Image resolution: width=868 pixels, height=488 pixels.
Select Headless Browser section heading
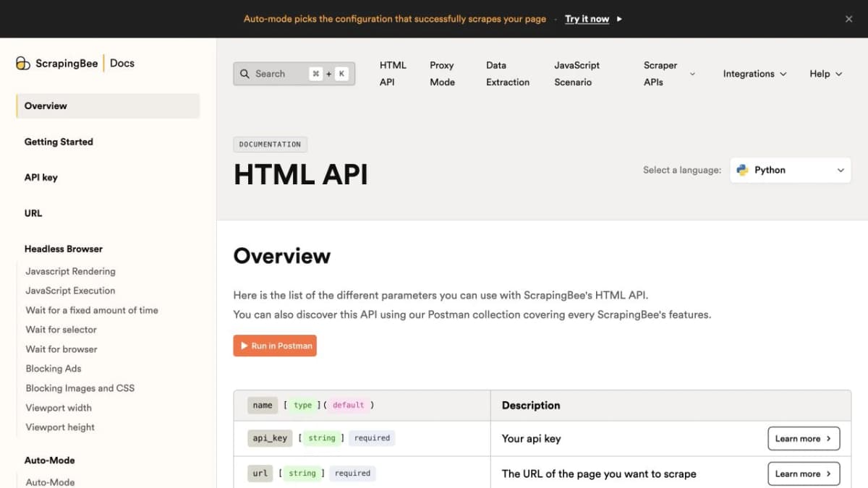click(x=64, y=249)
